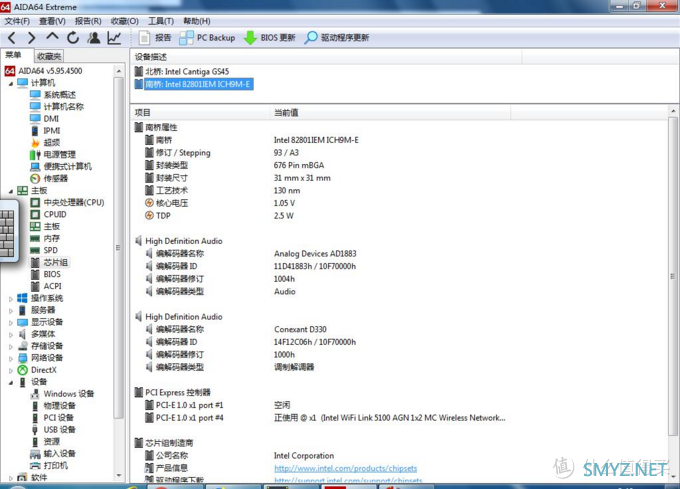Click the PCI 设备 icon

pos(35,418)
